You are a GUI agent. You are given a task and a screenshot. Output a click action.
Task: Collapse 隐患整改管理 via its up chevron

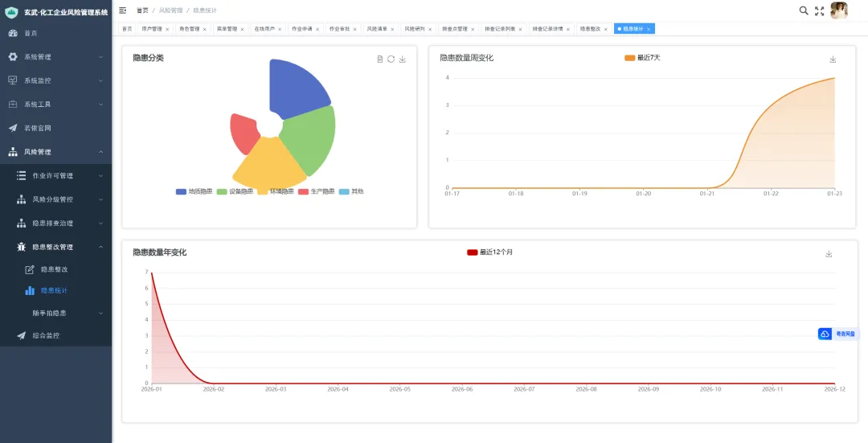[100, 247]
